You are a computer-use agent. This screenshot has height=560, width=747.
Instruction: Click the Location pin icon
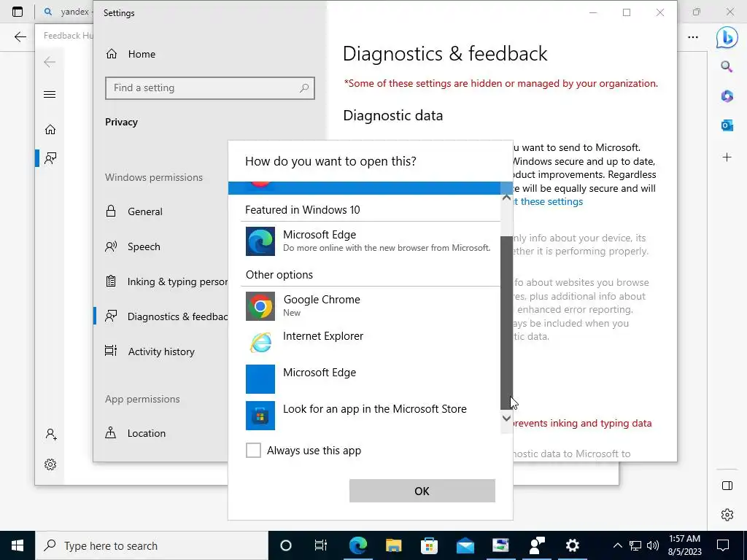pyautogui.click(x=111, y=432)
